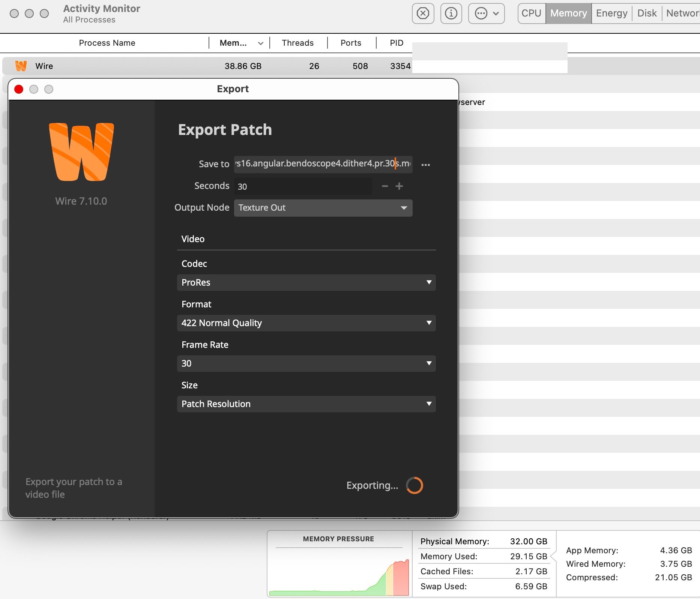The width and height of the screenshot is (700, 599).
Task: Open the Format 422 Normal Quality dropdown
Action: click(306, 323)
